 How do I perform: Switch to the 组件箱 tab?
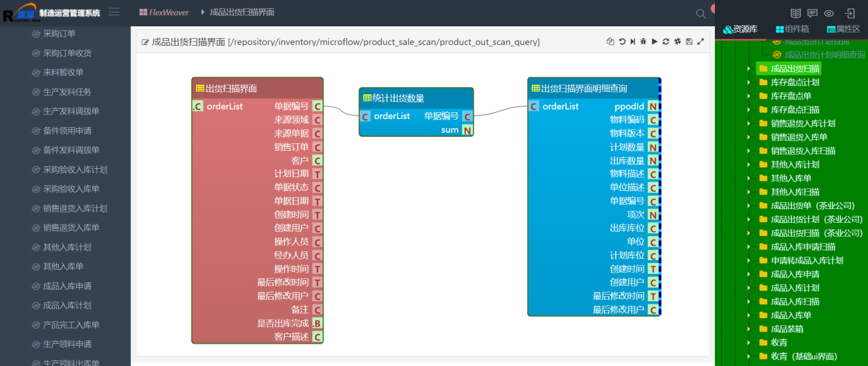[x=792, y=29]
